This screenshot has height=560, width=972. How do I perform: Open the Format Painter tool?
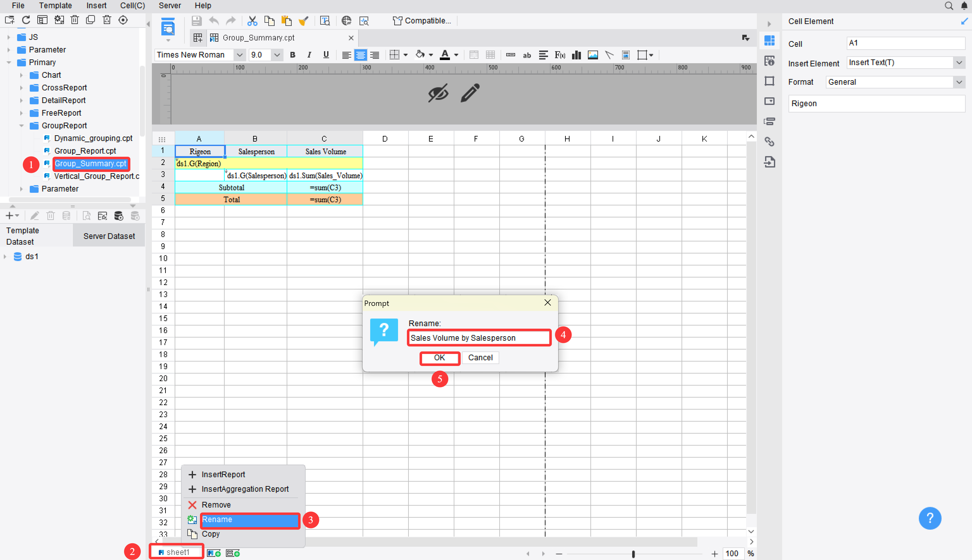click(x=304, y=21)
